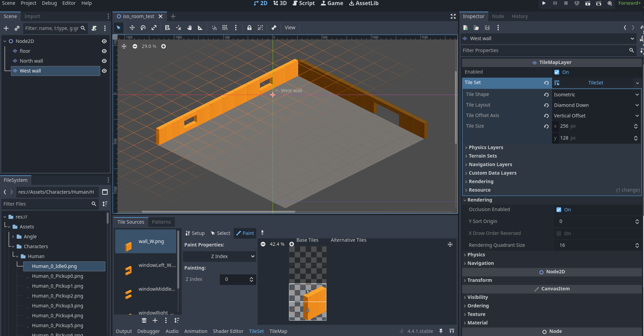
Task: Switch to the Patterns tab
Action: tap(161, 222)
